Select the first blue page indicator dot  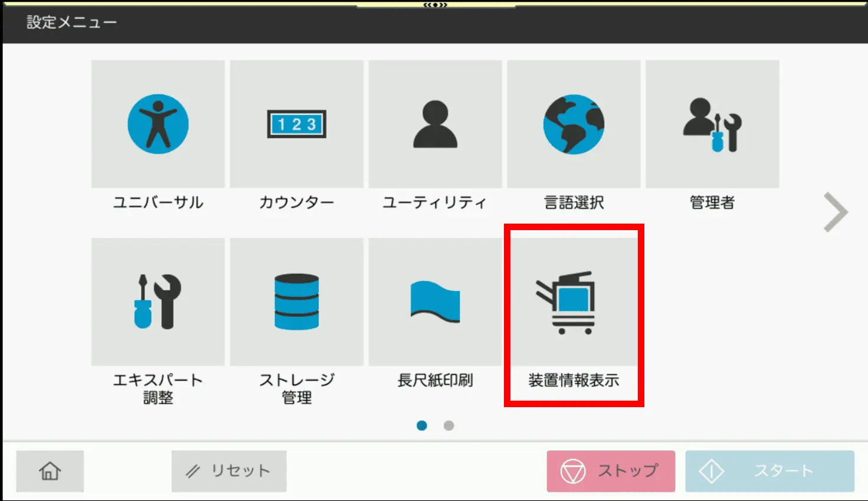tap(422, 425)
